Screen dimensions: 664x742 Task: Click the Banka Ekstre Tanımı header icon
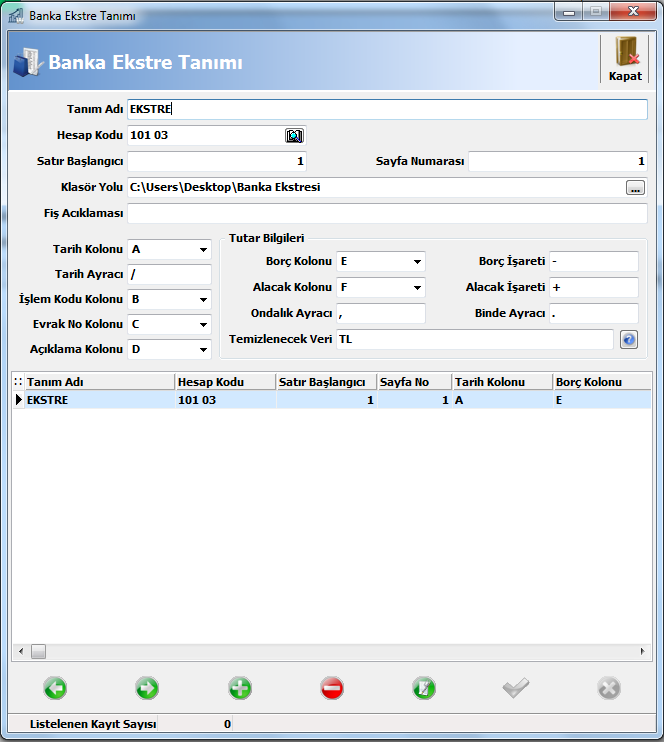(x=28, y=62)
